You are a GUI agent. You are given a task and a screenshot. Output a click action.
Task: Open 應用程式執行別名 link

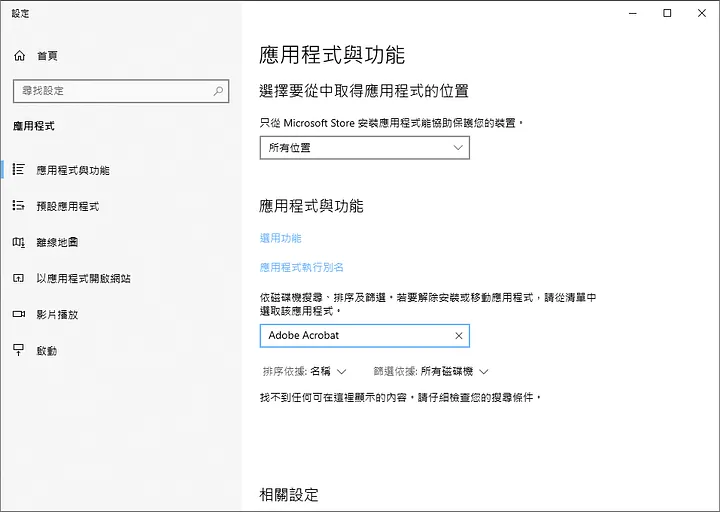click(302, 267)
